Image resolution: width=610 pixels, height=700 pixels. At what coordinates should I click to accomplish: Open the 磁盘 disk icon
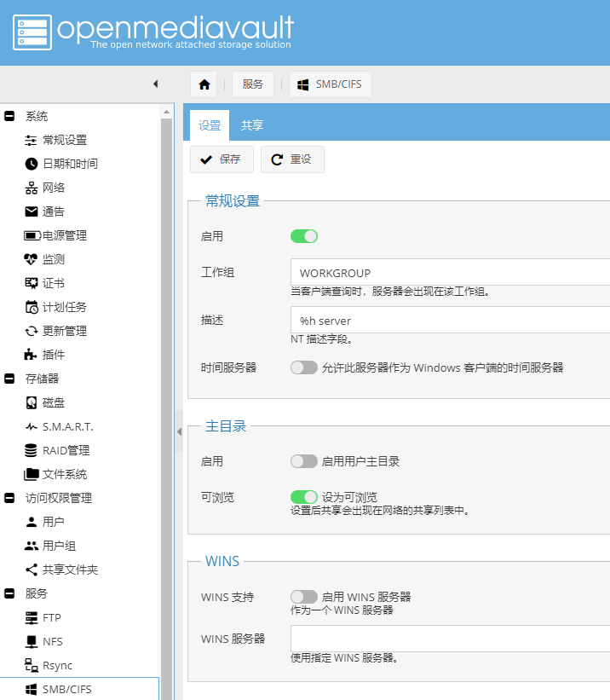click(x=32, y=402)
